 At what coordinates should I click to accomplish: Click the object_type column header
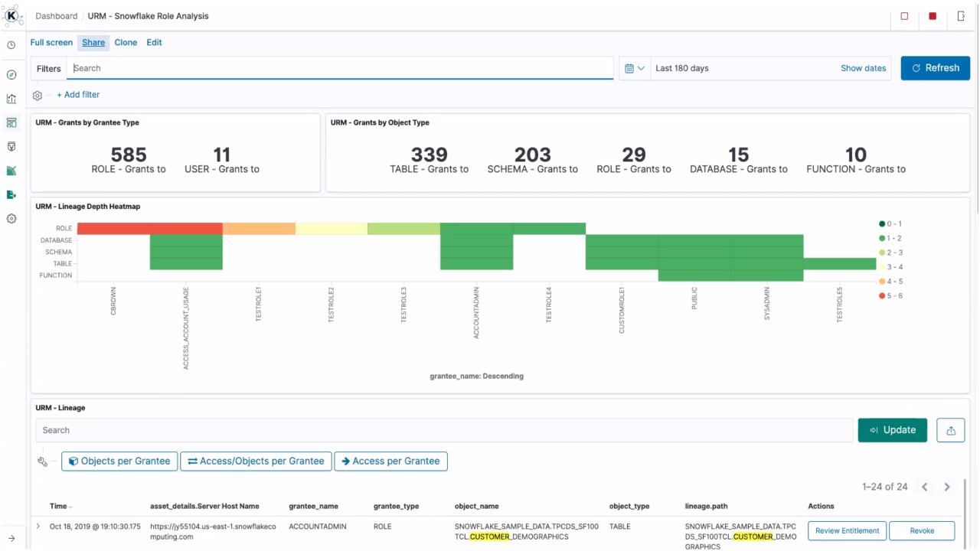coord(629,506)
